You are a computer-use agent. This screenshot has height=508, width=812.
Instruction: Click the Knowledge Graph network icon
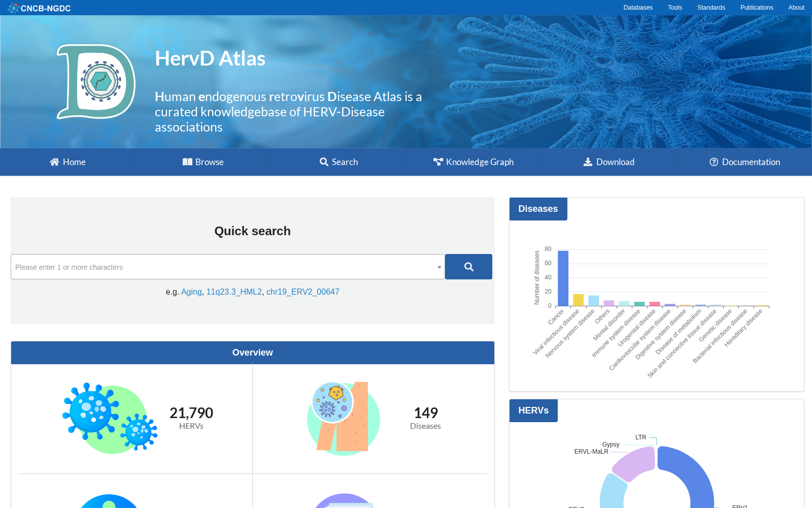click(438, 162)
